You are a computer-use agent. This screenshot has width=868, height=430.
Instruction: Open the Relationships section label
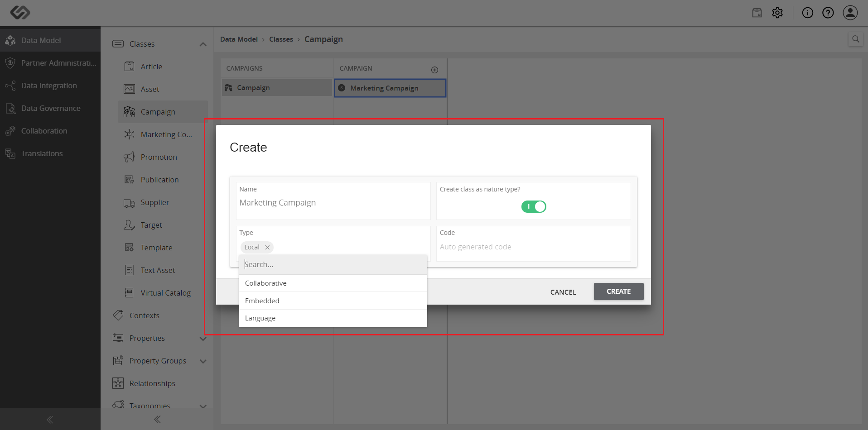(x=152, y=383)
